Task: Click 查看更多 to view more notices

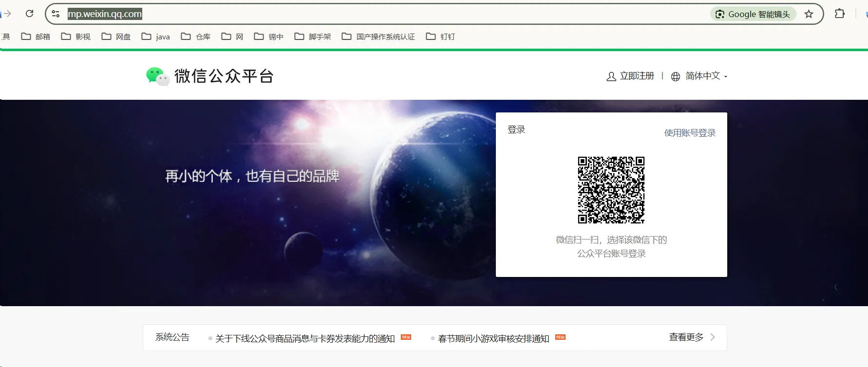Action: [x=686, y=337]
